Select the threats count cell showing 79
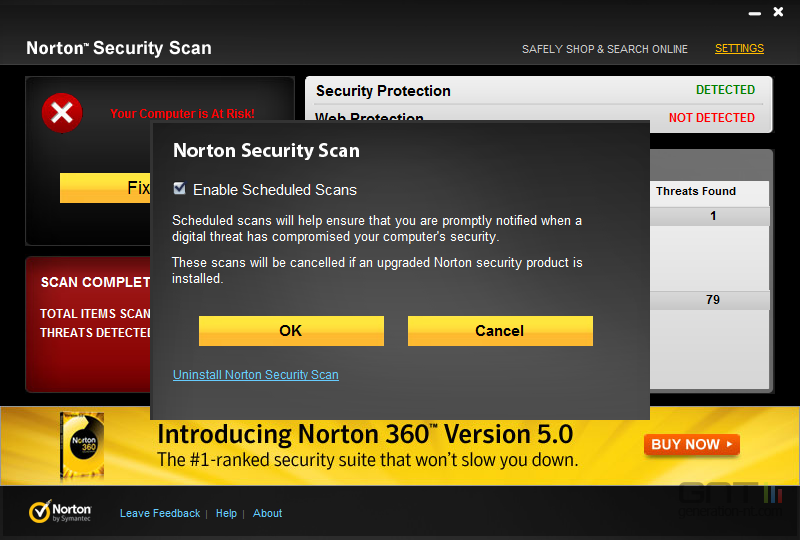This screenshot has height=540, width=800. click(710, 300)
